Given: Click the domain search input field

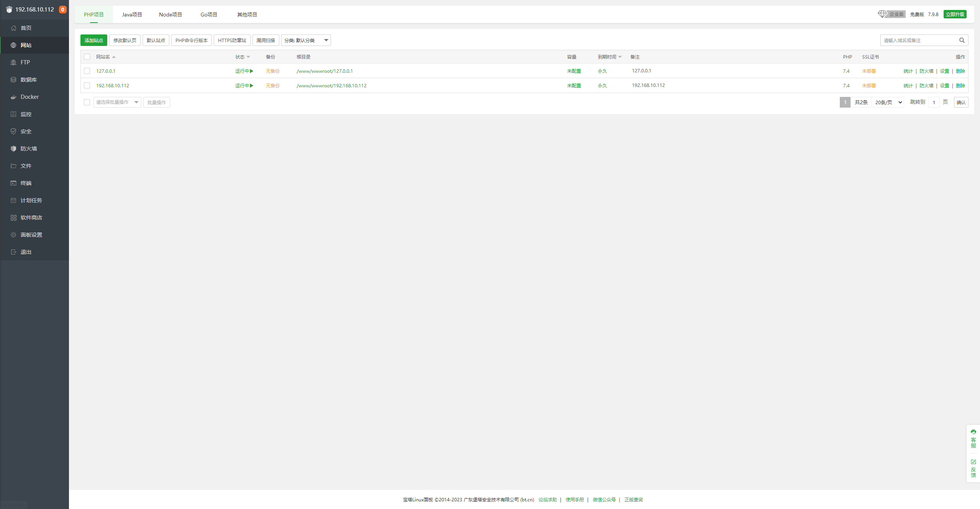Looking at the screenshot, I should pyautogui.click(x=919, y=40).
